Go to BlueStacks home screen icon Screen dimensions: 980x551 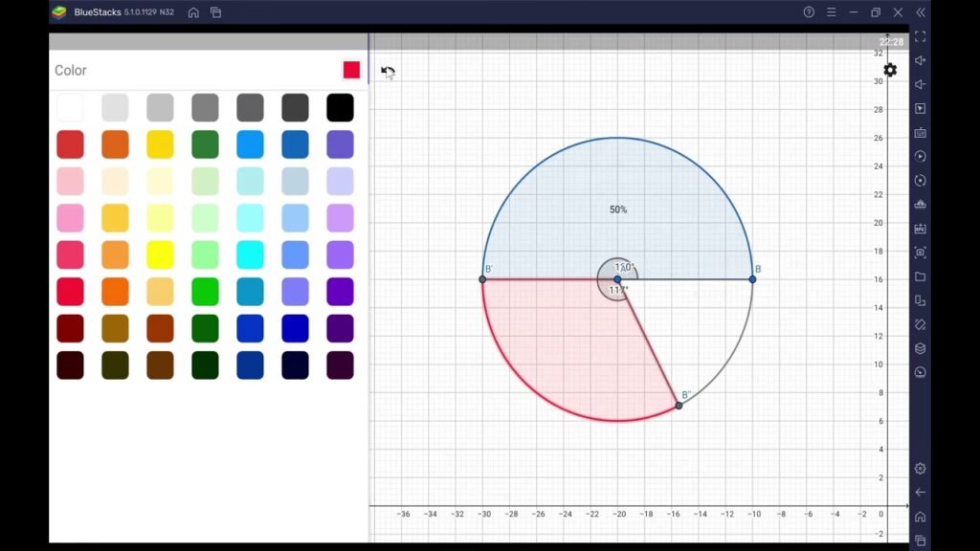pyautogui.click(x=193, y=12)
